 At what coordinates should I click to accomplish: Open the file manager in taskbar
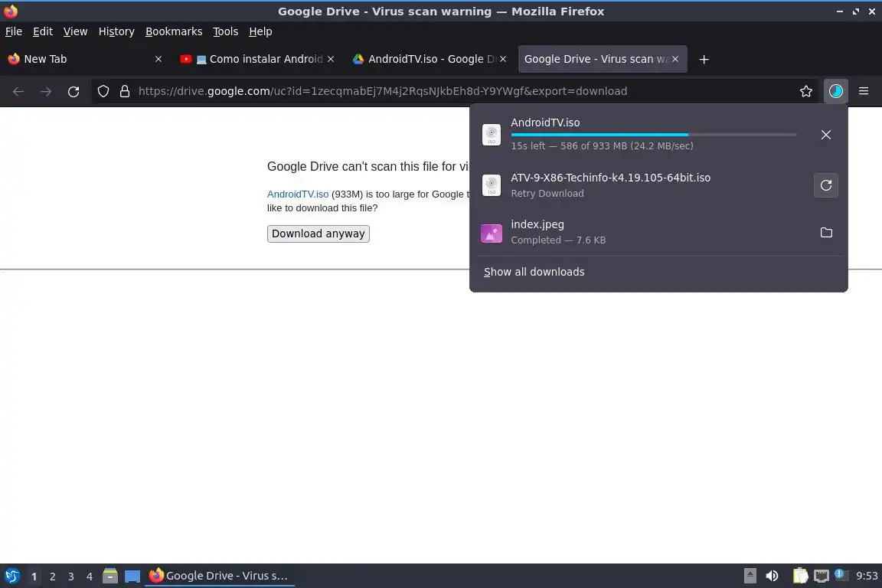pos(110,576)
